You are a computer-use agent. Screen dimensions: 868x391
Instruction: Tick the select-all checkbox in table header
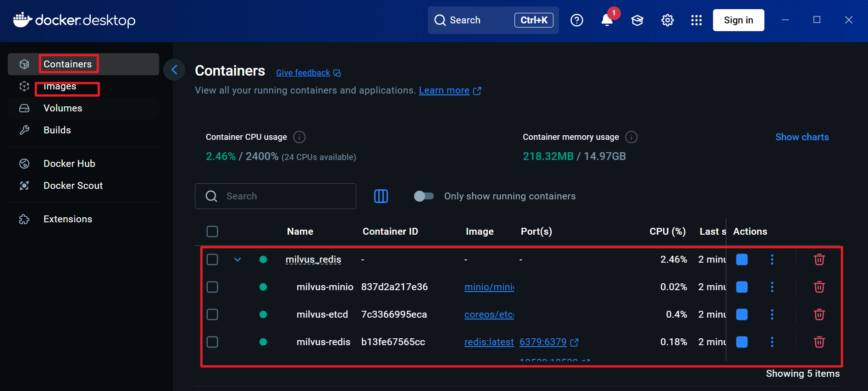point(212,231)
